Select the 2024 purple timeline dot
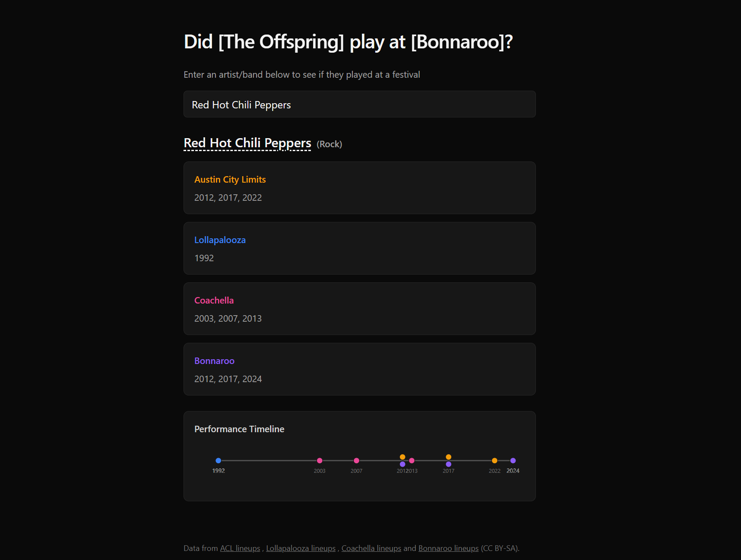Image resolution: width=741 pixels, height=560 pixels. pyautogui.click(x=513, y=460)
